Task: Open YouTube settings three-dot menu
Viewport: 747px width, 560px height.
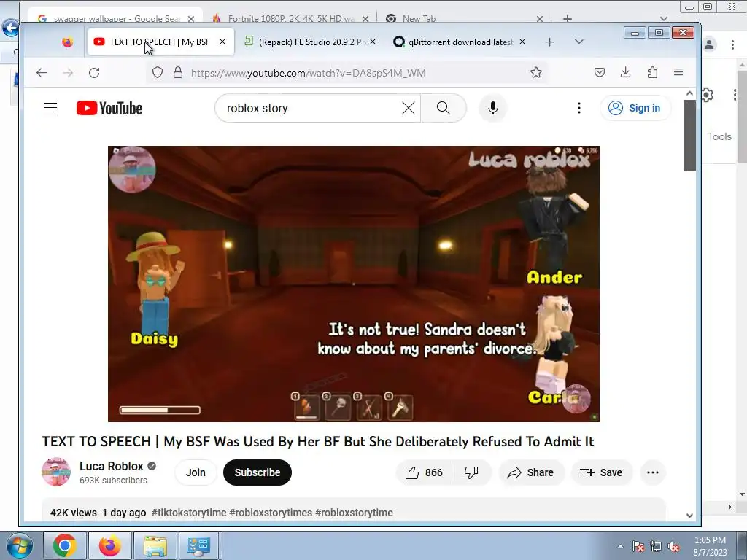Action: tap(578, 108)
